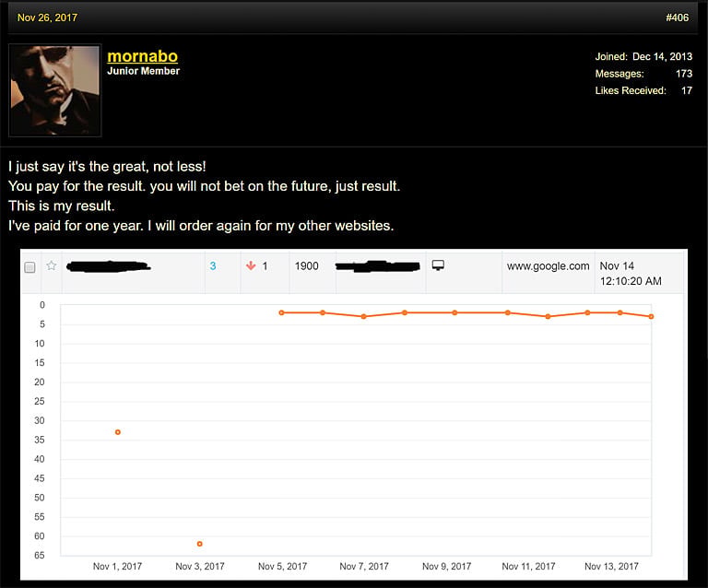This screenshot has width=708, height=588.
Task: Select the Nov 1 data point near rank 33
Action: (x=118, y=432)
